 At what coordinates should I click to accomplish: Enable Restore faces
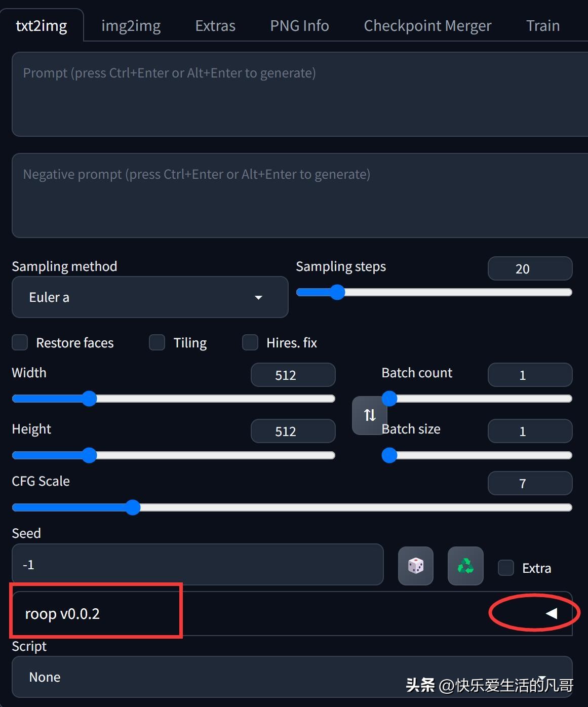[19, 342]
